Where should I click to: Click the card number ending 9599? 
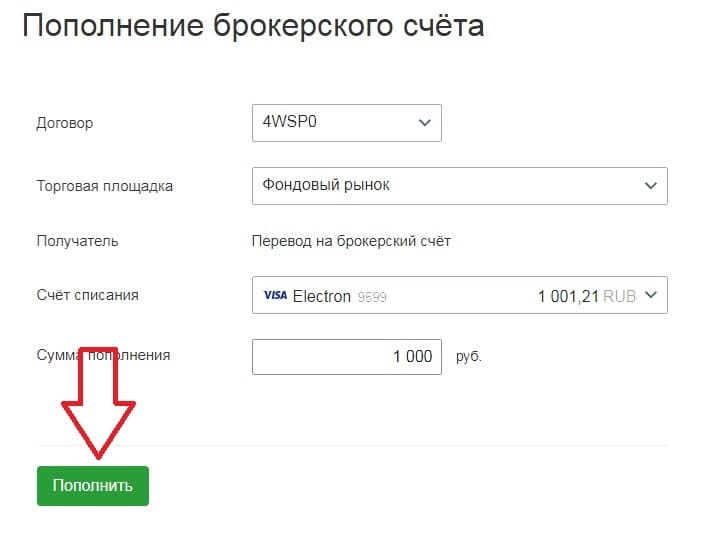(372, 297)
